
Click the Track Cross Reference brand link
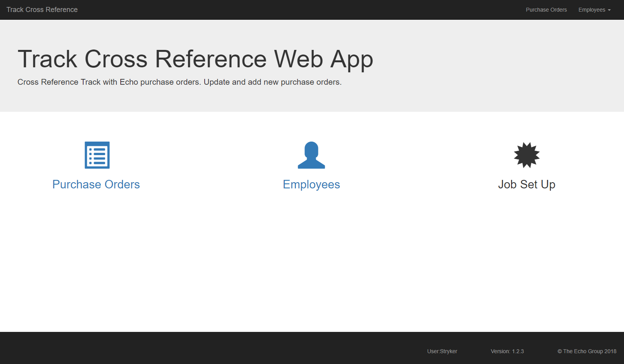point(42,10)
